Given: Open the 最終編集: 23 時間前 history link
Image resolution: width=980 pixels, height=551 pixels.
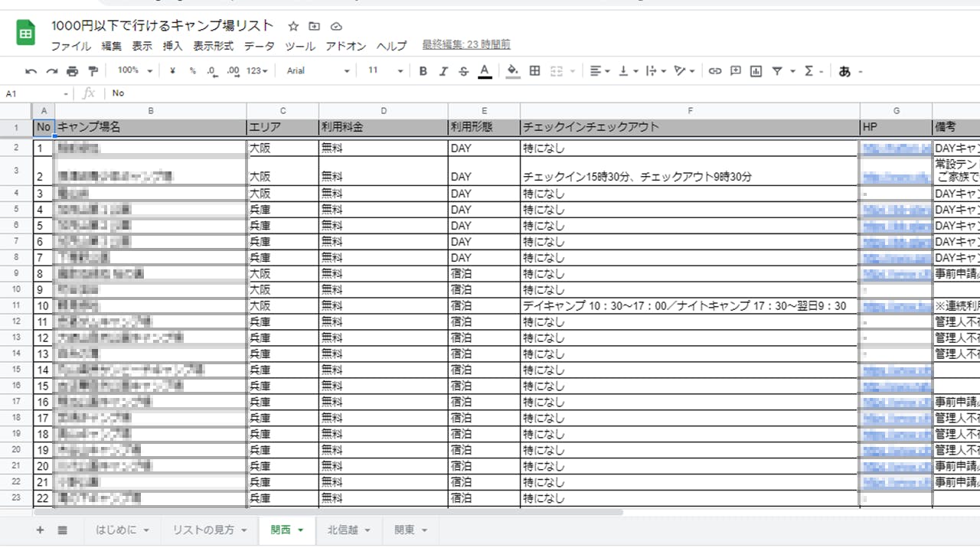Looking at the screenshot, I should pyautogui.click(x=466, y=45).
